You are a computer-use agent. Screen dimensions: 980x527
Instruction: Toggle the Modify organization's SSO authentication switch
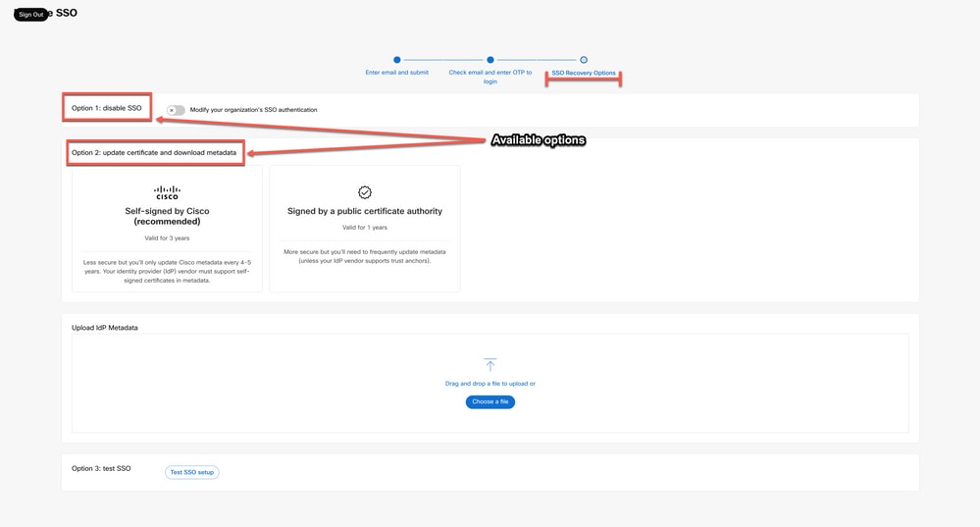(176, 110)
